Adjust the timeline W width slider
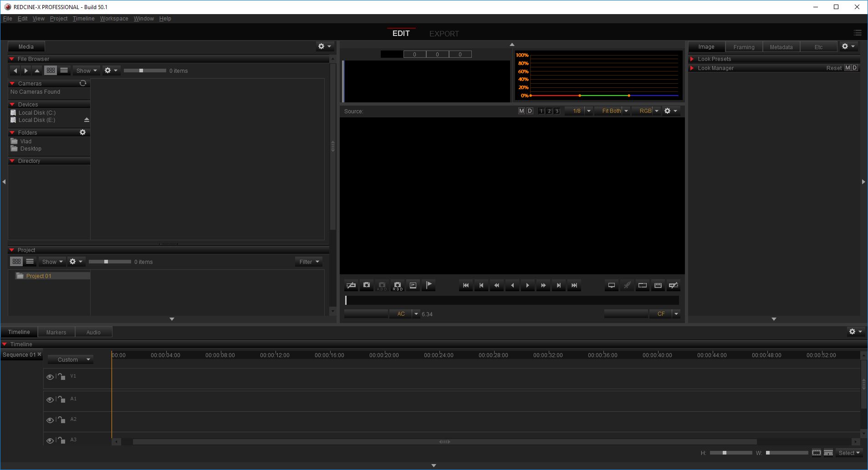 click(787, 453)
